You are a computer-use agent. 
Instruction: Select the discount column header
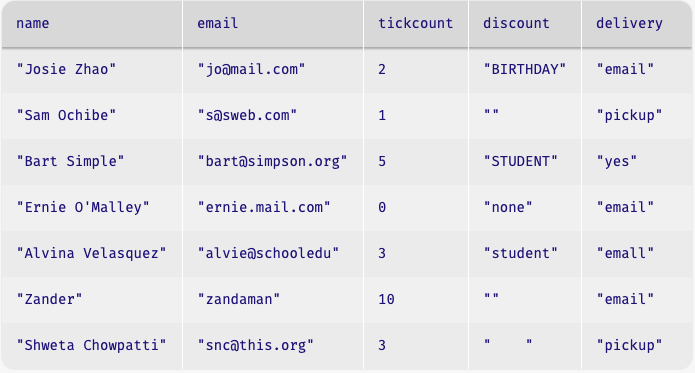[525, 23]
